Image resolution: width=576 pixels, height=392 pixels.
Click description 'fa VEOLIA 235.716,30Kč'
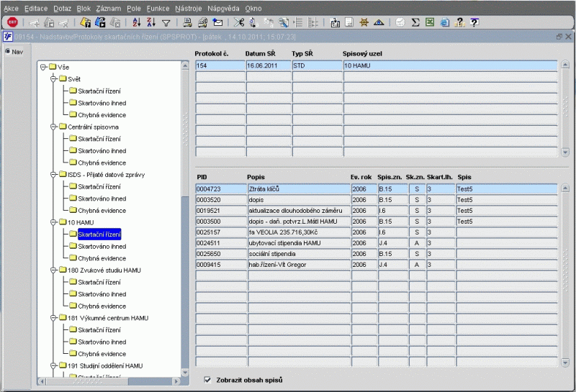click(x=299, y=232)
